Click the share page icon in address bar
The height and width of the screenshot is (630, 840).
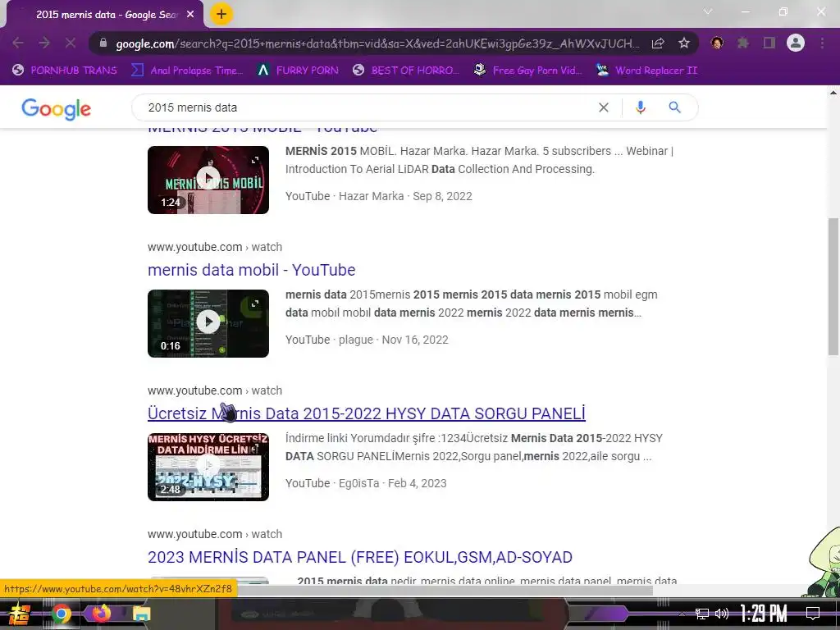click(x=658, y=43)
